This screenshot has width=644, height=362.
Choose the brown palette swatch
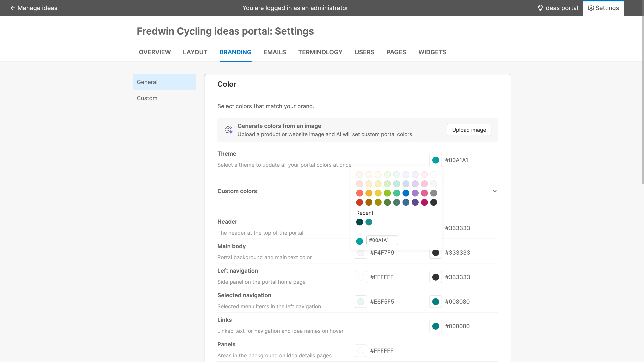point(369,202)
